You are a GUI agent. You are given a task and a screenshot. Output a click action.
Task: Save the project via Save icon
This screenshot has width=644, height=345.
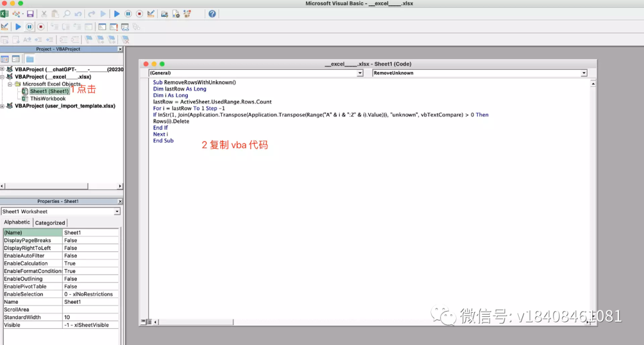[x=30, y=13]
